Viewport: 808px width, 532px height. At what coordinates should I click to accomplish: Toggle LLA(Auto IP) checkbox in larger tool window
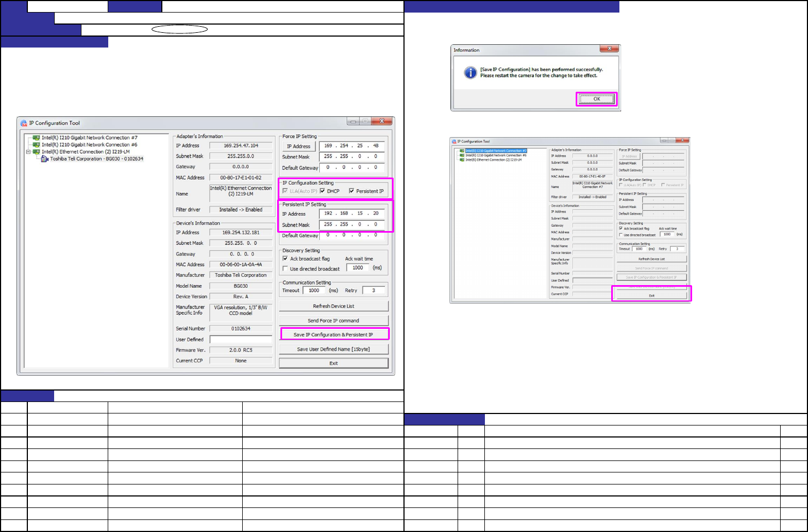[285, 191]
